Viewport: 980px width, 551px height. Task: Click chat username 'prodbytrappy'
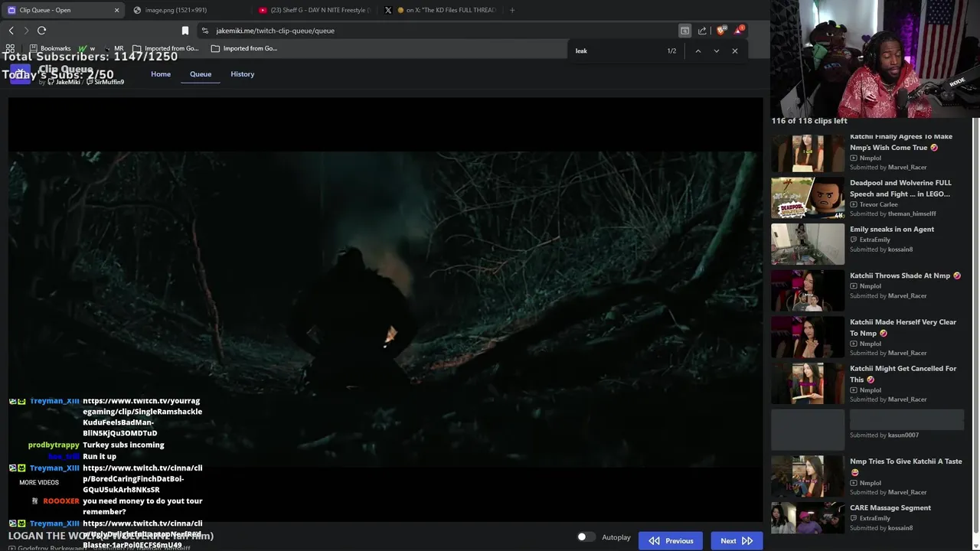(x=54, y=445)
